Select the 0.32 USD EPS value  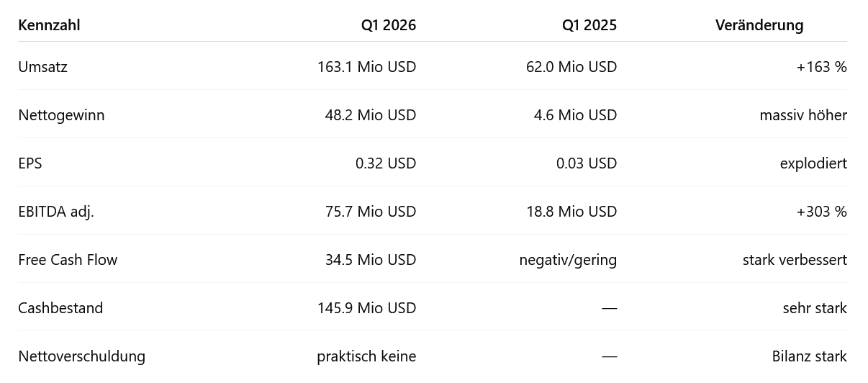coord(386,163)
